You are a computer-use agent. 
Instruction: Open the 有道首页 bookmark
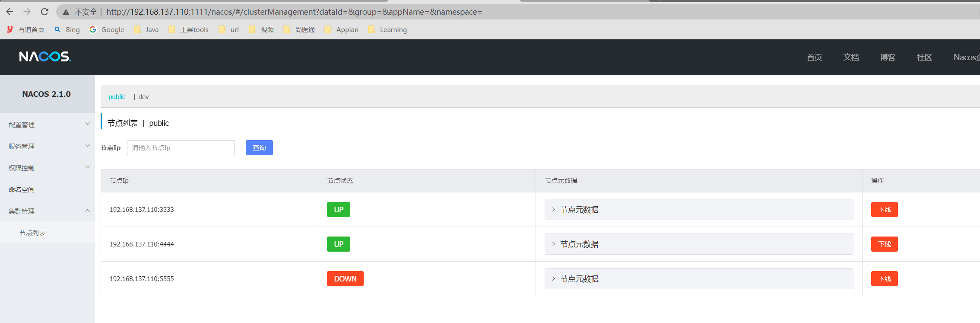[x=26, y=29]
